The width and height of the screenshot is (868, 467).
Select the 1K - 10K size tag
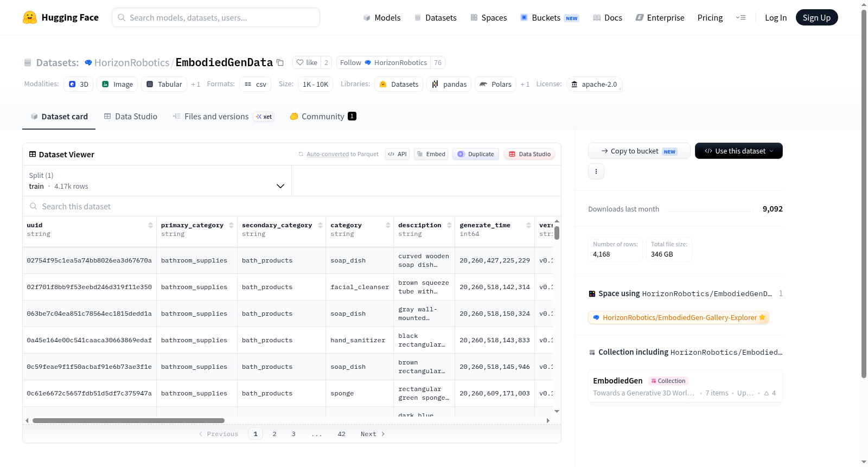click(315, 84)
